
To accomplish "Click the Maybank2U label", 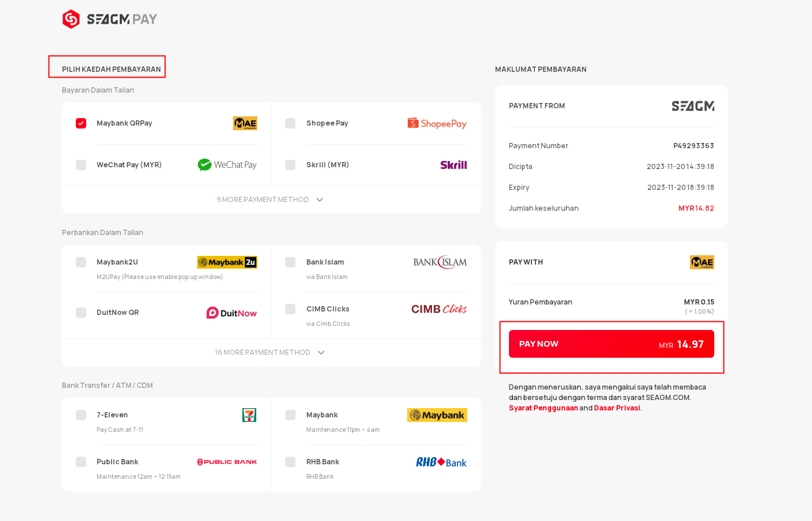I will (117, 262).
